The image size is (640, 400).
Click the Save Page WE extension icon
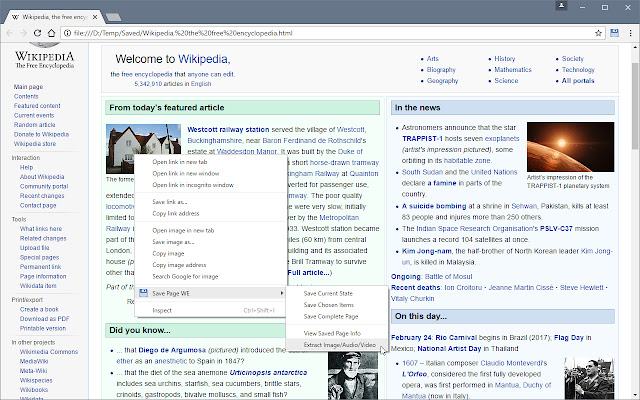614,33
